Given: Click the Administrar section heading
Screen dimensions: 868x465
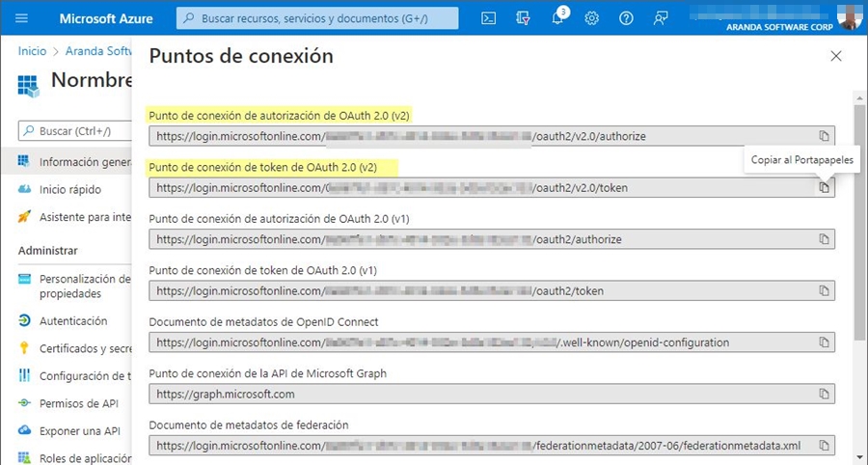Looking at the screenshot, I should coord(47,251).
